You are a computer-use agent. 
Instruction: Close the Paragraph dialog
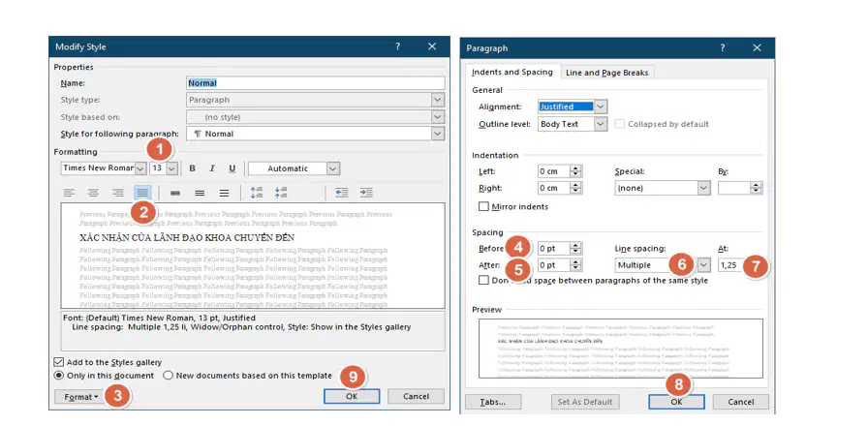point(757,48)
